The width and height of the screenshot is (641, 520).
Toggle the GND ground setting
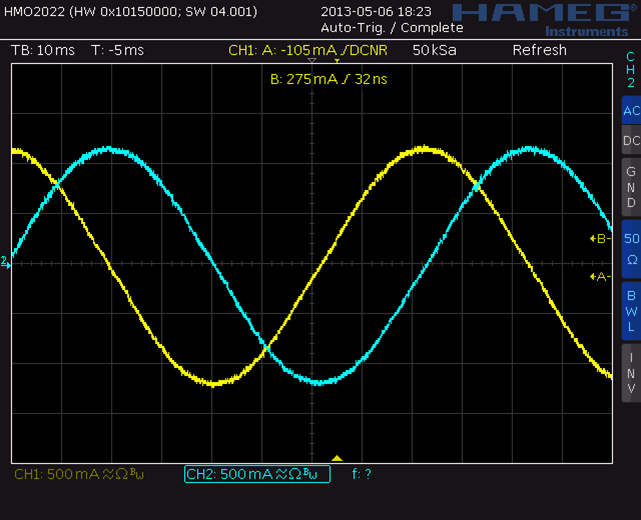[x=630, y=187]
